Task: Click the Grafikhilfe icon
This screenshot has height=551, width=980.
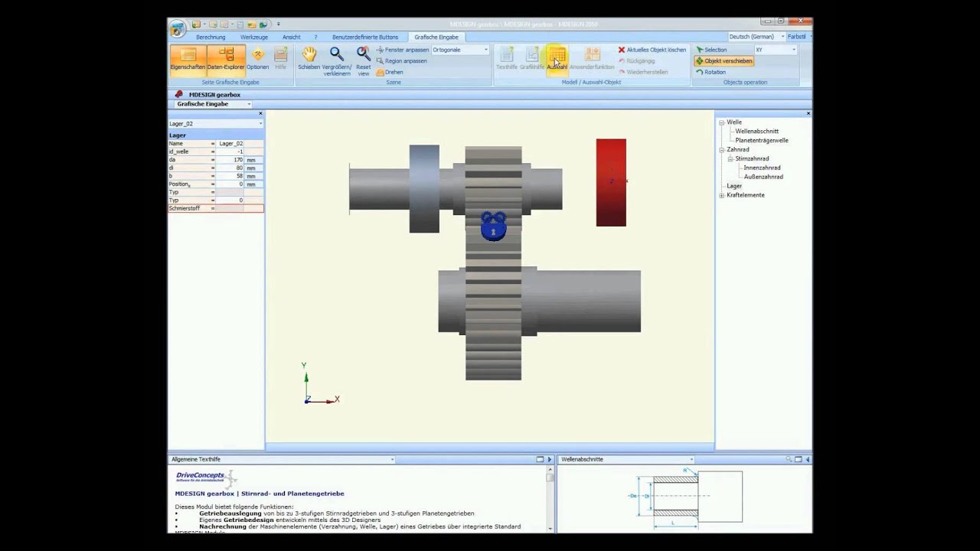Action: (x=532, y=59)
